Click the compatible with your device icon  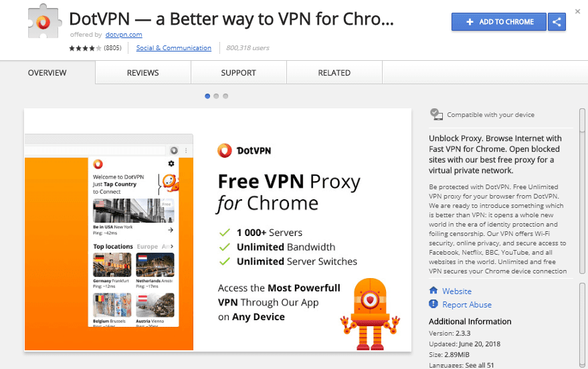tap(436, 114)
